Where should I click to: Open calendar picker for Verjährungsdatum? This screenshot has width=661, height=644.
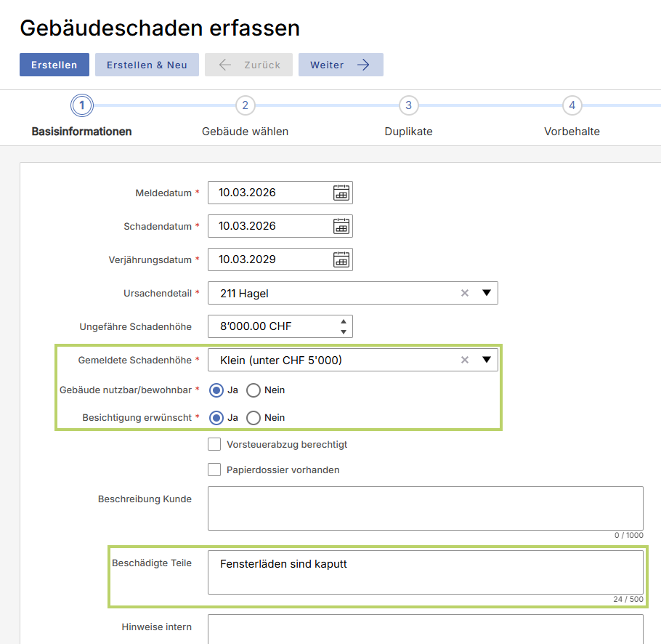341,259
